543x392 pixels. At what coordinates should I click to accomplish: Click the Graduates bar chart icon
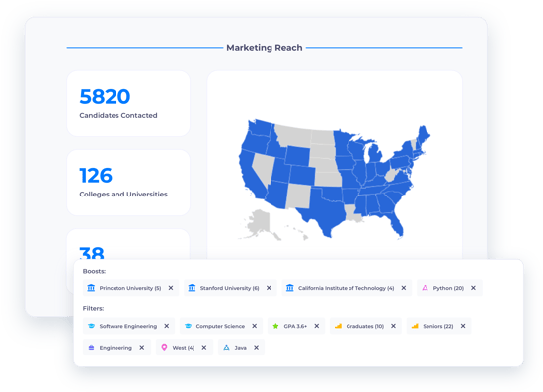click(x=339, y=326)
